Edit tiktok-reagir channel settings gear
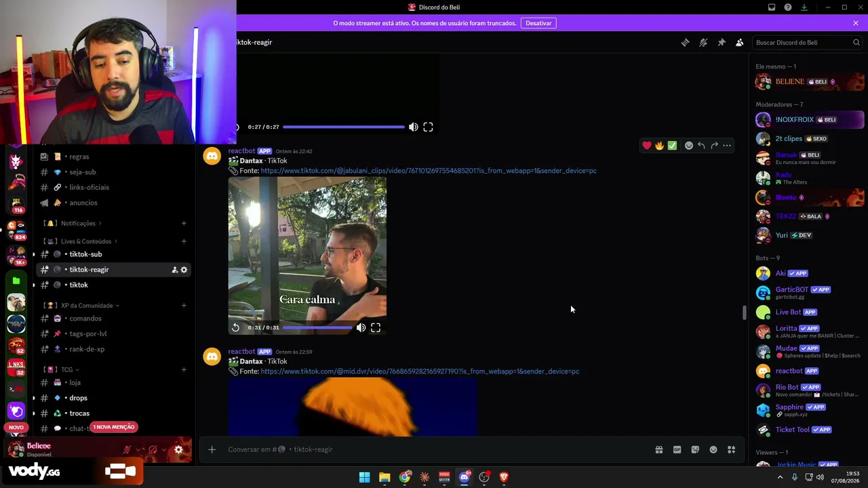This screenshot has width=868, height=488. (184, 270)
